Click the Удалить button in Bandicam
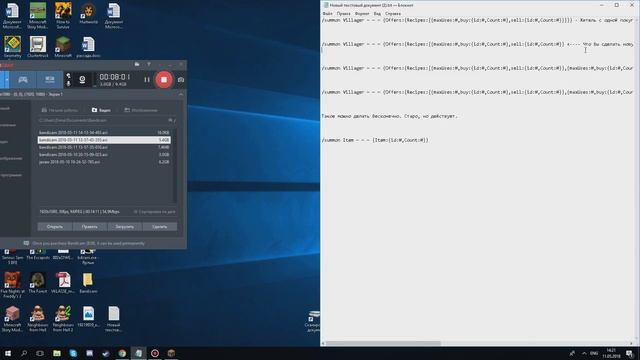Viewport: 640px width, 360px height. [160, 227]
